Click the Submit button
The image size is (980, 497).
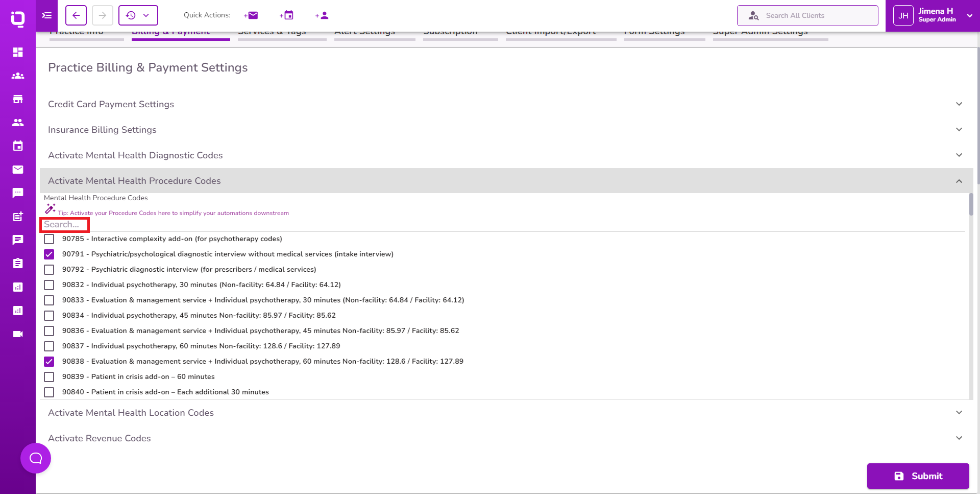point(918,476)
